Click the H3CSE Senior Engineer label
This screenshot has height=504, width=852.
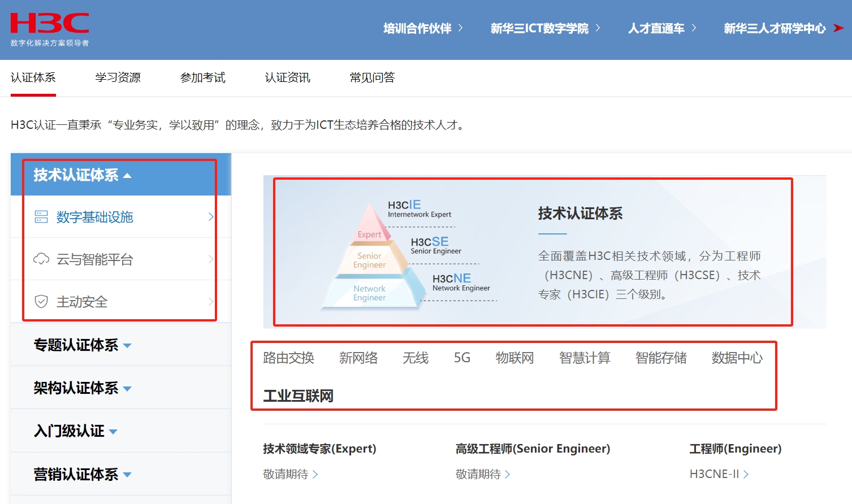point(436,245)
